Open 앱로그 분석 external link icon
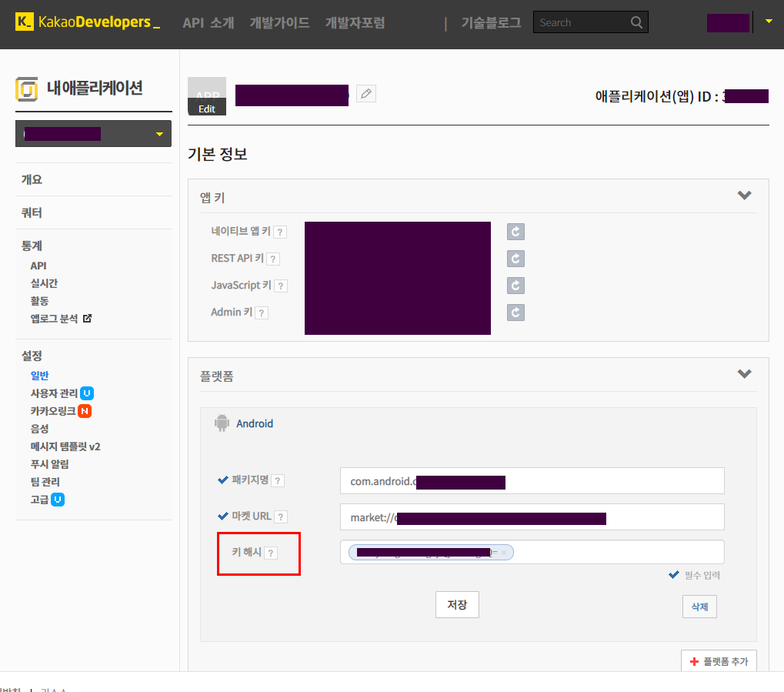This screenshot has width=784, height=692. pyautogui.click(x=87, y=318)
